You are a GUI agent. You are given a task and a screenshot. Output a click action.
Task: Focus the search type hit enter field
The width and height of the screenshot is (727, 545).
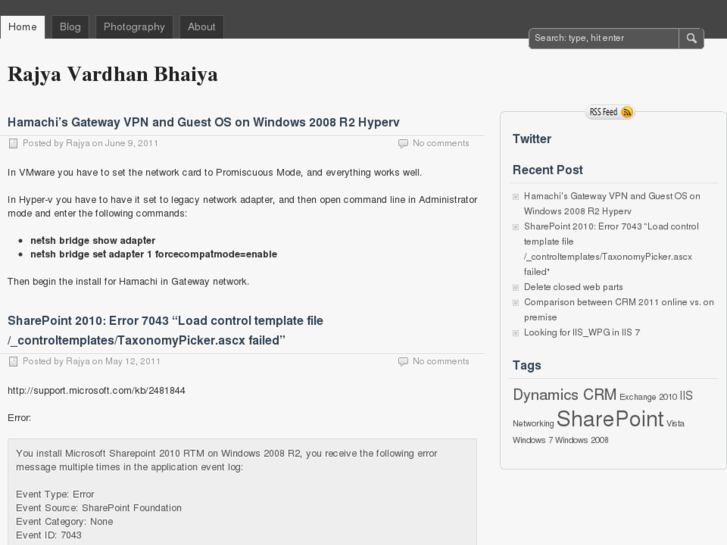(604, 38)
